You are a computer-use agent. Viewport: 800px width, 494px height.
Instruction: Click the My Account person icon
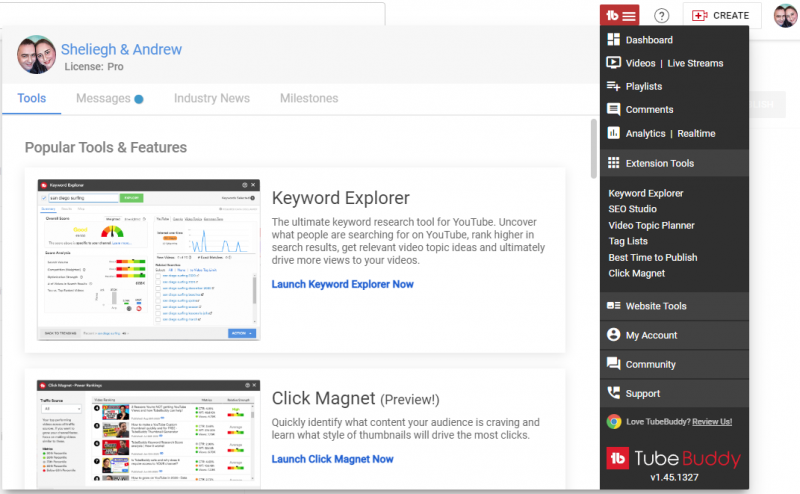pos(614,335)
